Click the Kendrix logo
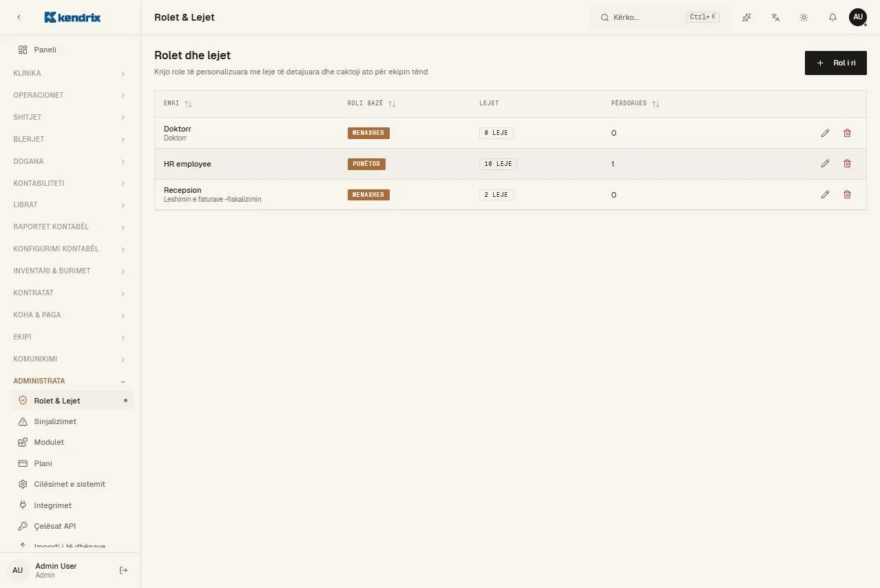Viewport: 880px width, 588px height. 72,17
